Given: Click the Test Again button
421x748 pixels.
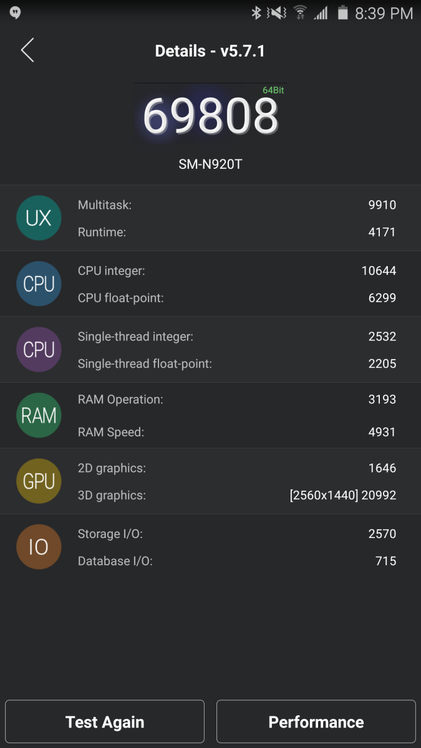Looking at the screenshot, I should 105,721.
